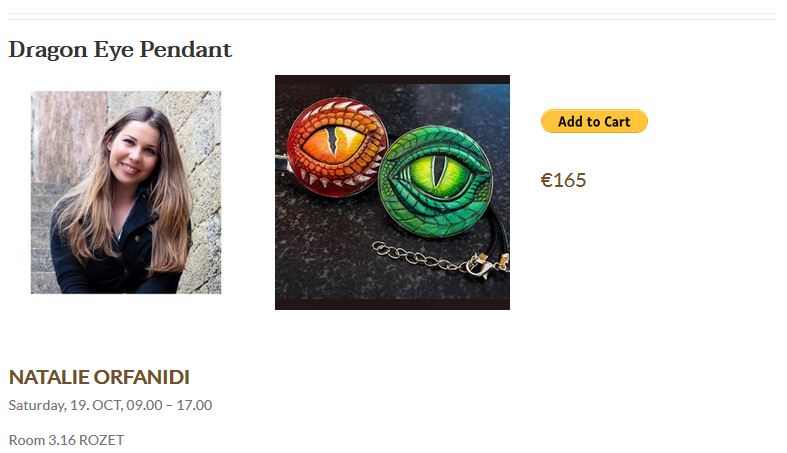This screenshot has width=787, height=453.
Task: Click the dotted divider line above title
Action: click(x=392, y=20)
